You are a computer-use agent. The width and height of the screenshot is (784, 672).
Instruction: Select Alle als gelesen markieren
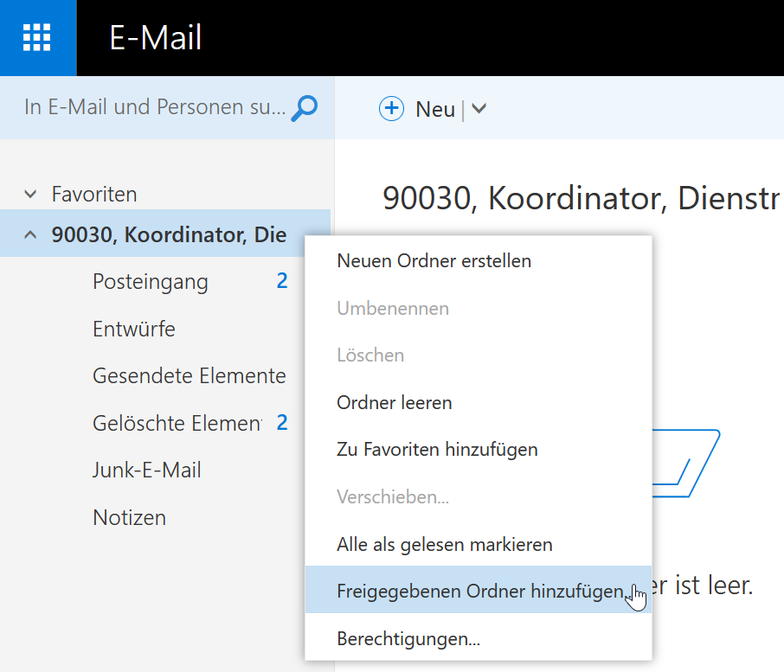coord(479,545)
